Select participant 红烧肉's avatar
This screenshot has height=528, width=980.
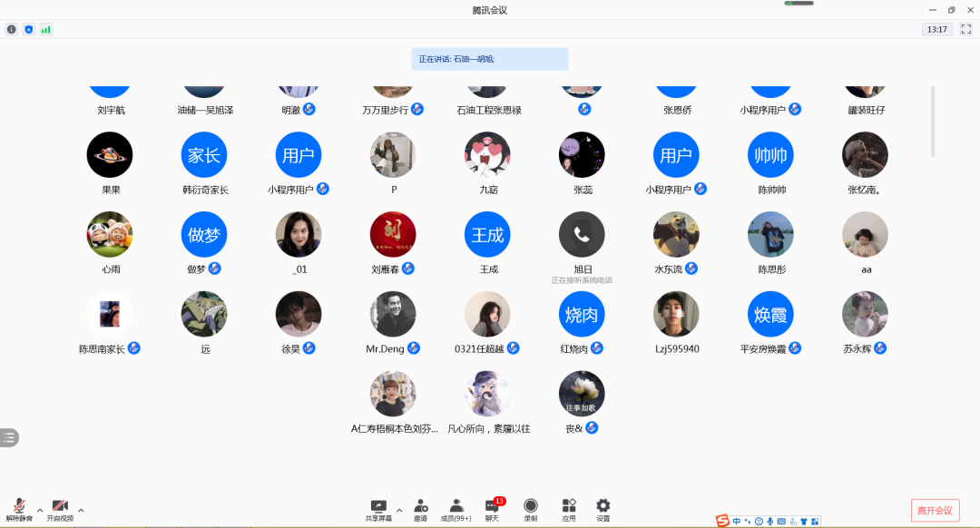(582, 314)
